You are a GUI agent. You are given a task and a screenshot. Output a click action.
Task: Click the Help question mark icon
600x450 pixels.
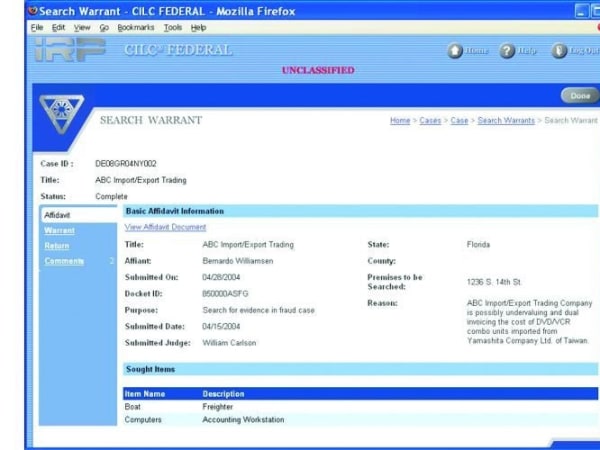click(507, 51)
